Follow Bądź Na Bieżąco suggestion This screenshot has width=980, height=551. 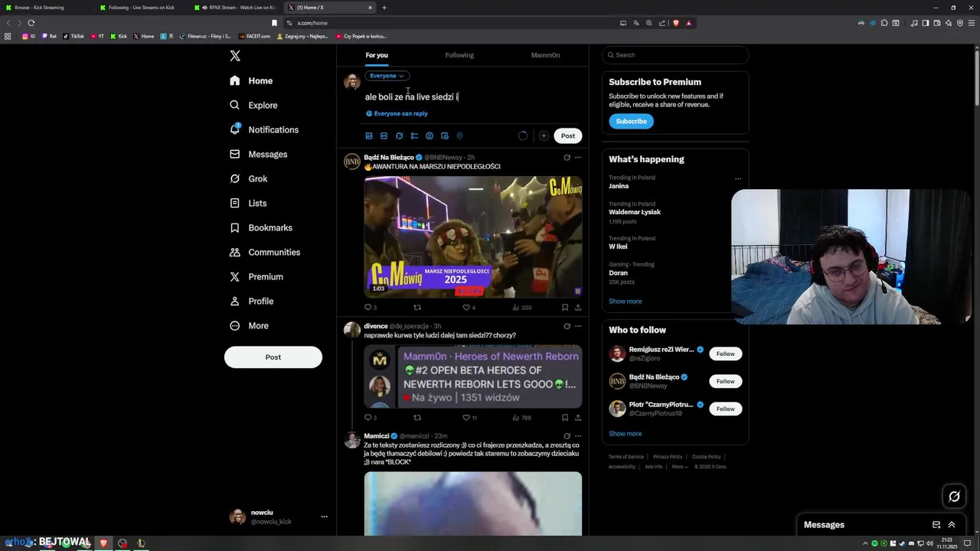pyautogui.click(x=725, y=381)
